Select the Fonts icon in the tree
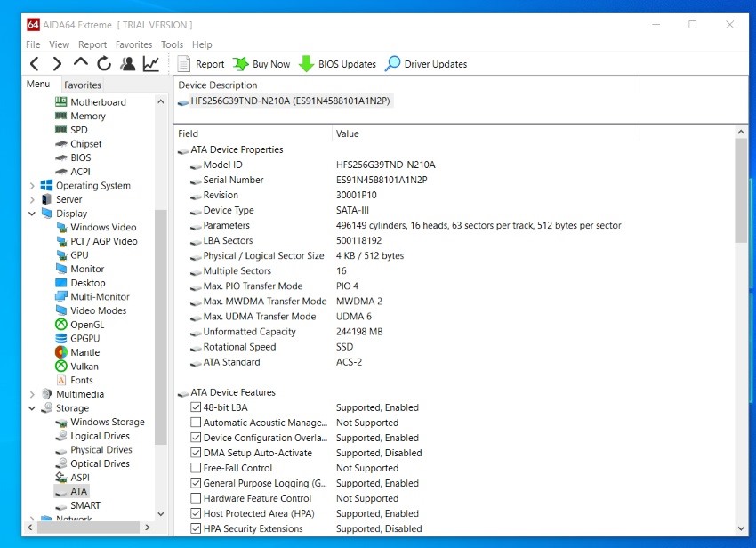Screen dimensions: 756x548 pos(61,380)
